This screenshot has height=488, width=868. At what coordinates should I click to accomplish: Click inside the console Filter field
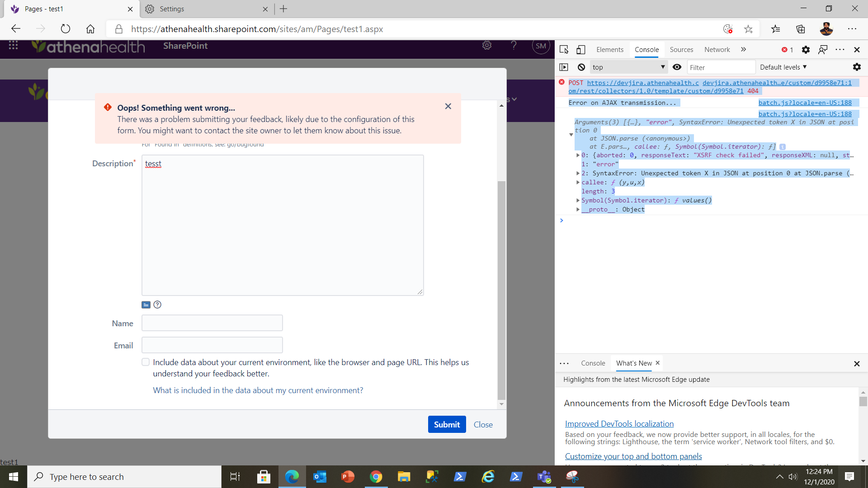coord(721,67)
